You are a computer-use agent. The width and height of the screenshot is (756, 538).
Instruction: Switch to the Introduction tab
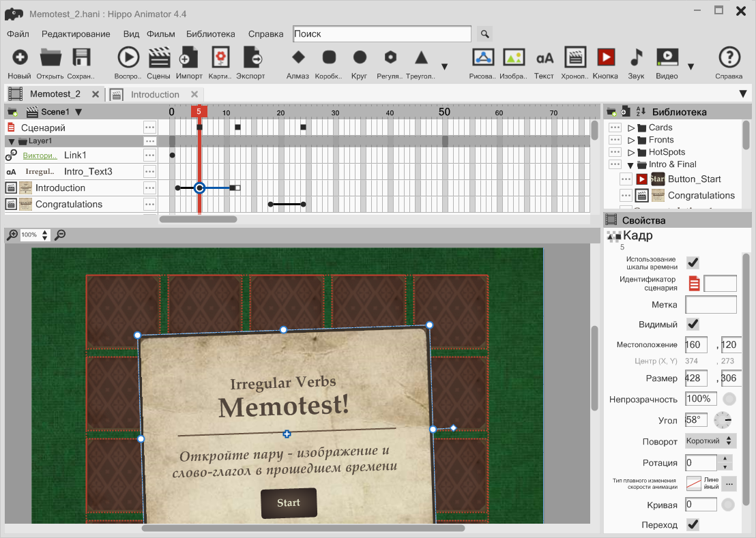[155, 94]
